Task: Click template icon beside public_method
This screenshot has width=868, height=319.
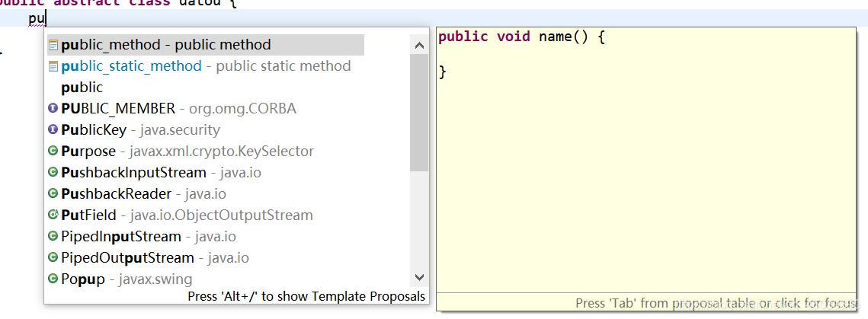Action: click(53, 45)
